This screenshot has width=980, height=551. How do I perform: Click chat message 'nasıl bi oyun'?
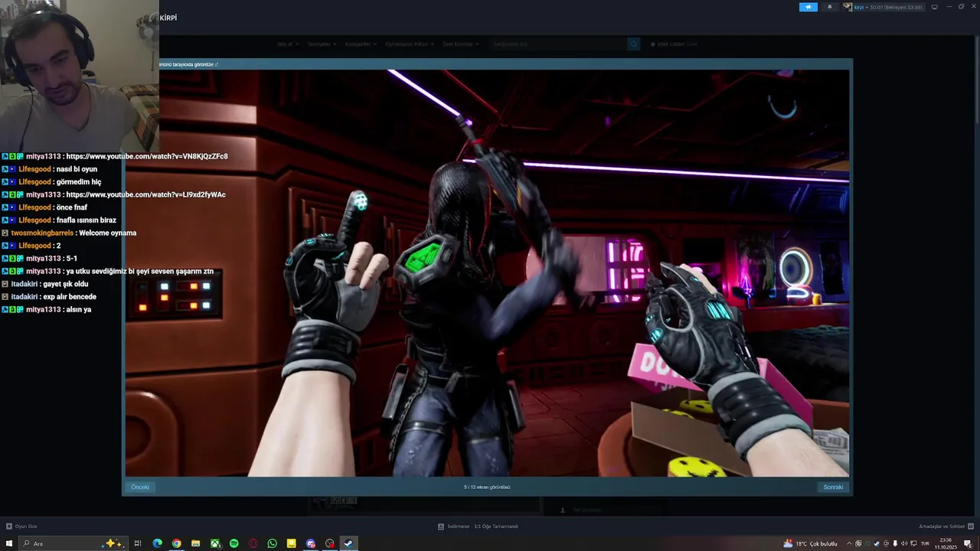(x=77, y=169)
